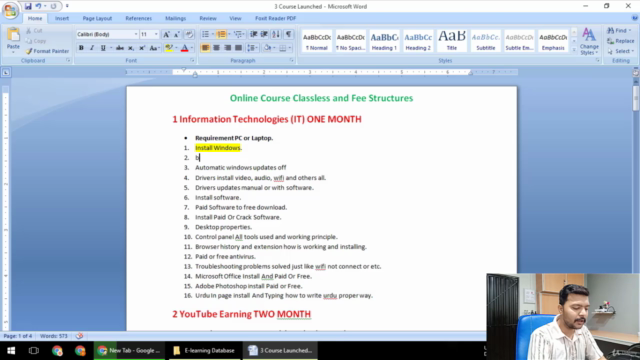Click the Office Button orb
Image resolution: width=640 pixels, height=360 pixels.
pos(10,10)
